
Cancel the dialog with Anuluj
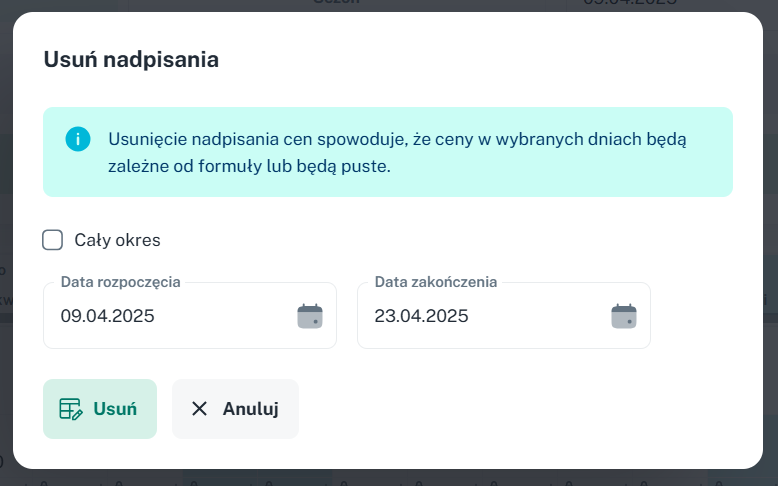[235, 409]
